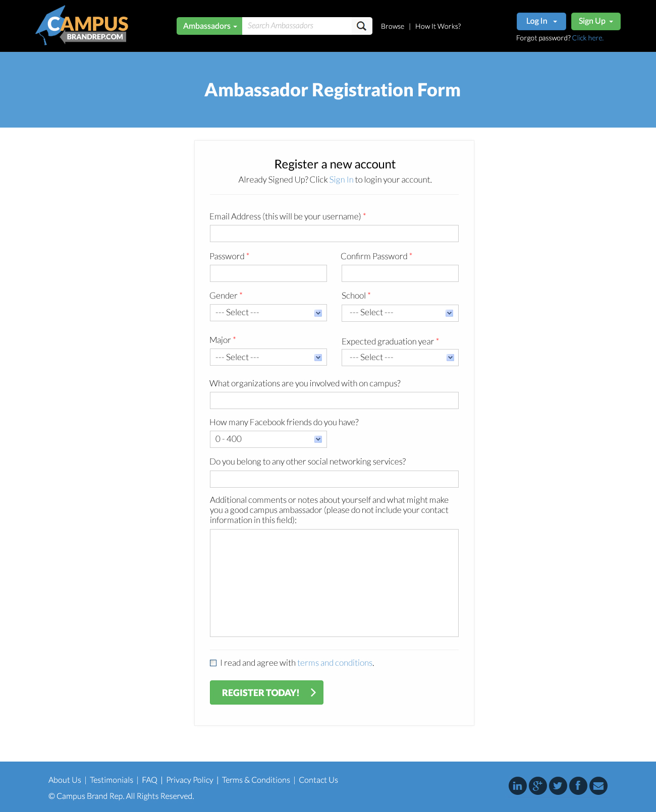656x812 pixels.
Task: Open the Expected graduation year dropdown
Action: pos(400,358)
